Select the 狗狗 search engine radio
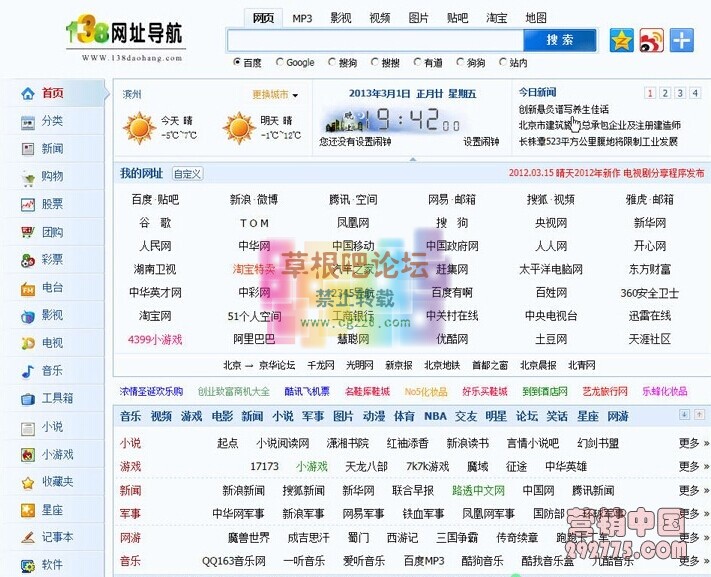Image resolution: width=711 pixels, height=577 pixels. click(x=460, y=62)
